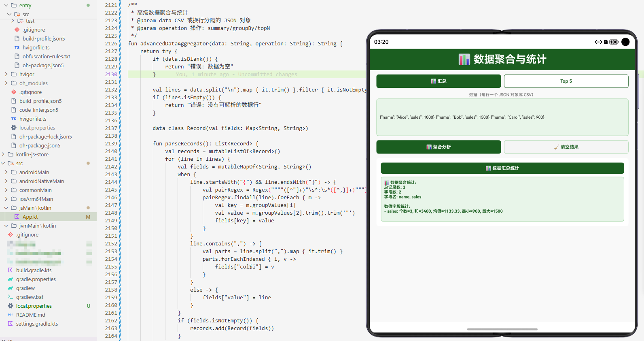
Task: Open the oh-package.json5 under entry
Action: pos(43,65)
